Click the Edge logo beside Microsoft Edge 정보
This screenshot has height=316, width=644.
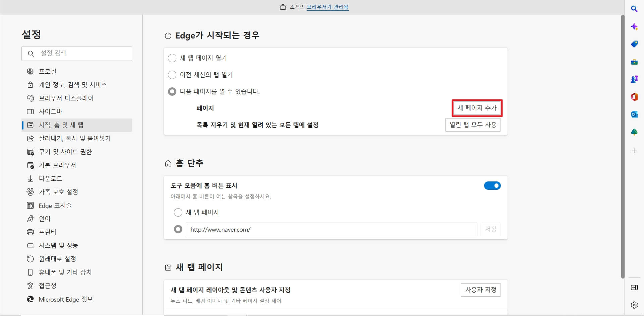pyautogui.click(x=30, y=299)
